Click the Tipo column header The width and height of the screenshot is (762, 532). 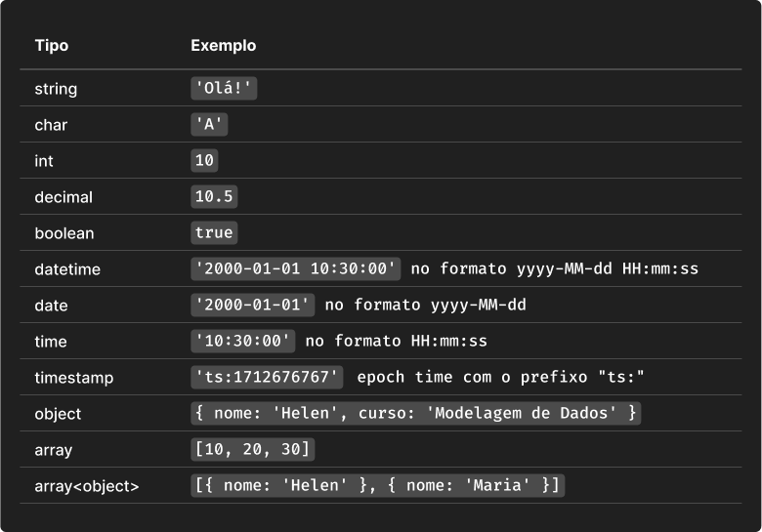tap(52, 46)
